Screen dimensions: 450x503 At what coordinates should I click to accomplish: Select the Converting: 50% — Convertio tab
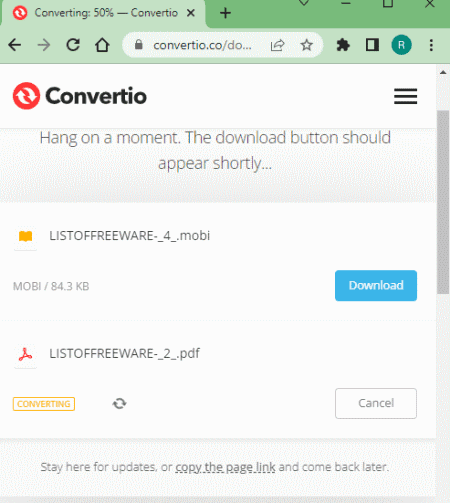click(103, 13)
